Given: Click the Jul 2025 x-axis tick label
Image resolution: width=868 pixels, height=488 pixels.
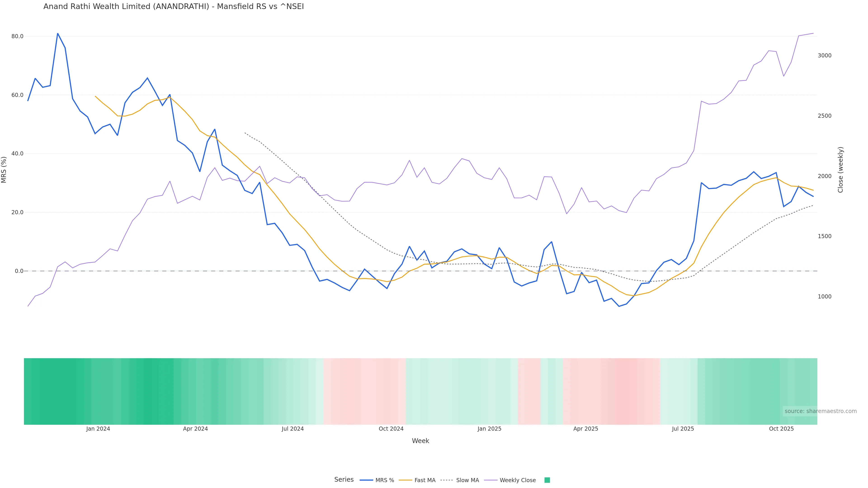Looking at the screenshot, I should tap(683, 428).
